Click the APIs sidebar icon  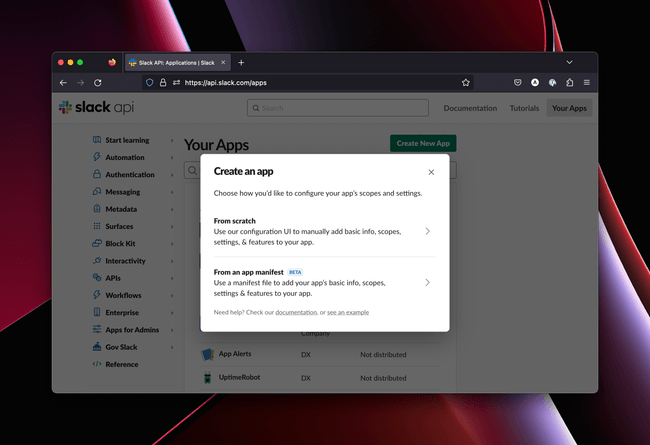[x=97, y=277]
